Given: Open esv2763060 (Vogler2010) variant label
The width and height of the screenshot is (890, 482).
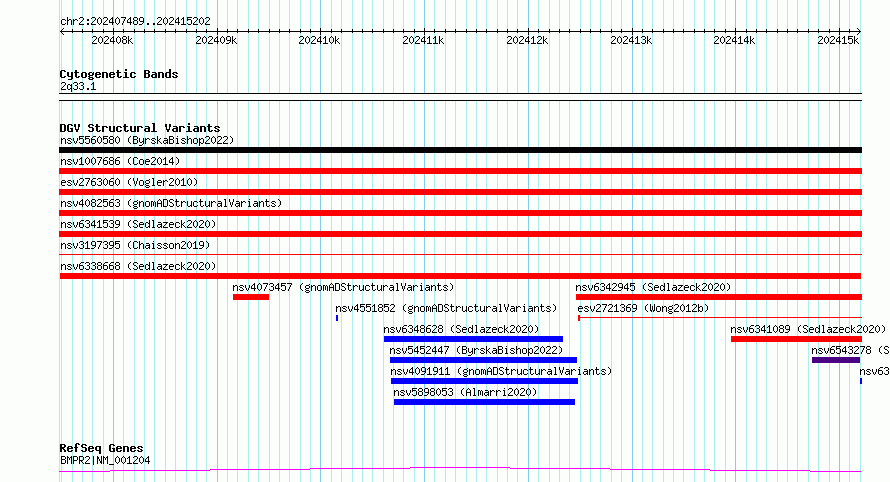Looking at the screenshot, I should click(129, 182).
